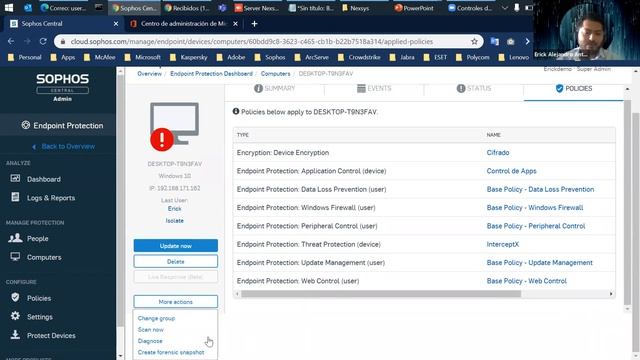Open Base Policy - Update Management

539,263
